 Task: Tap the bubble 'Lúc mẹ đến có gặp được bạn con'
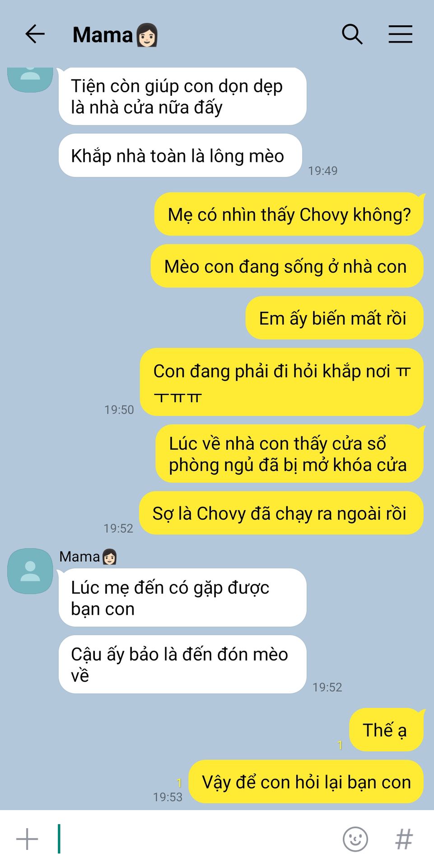182,598
